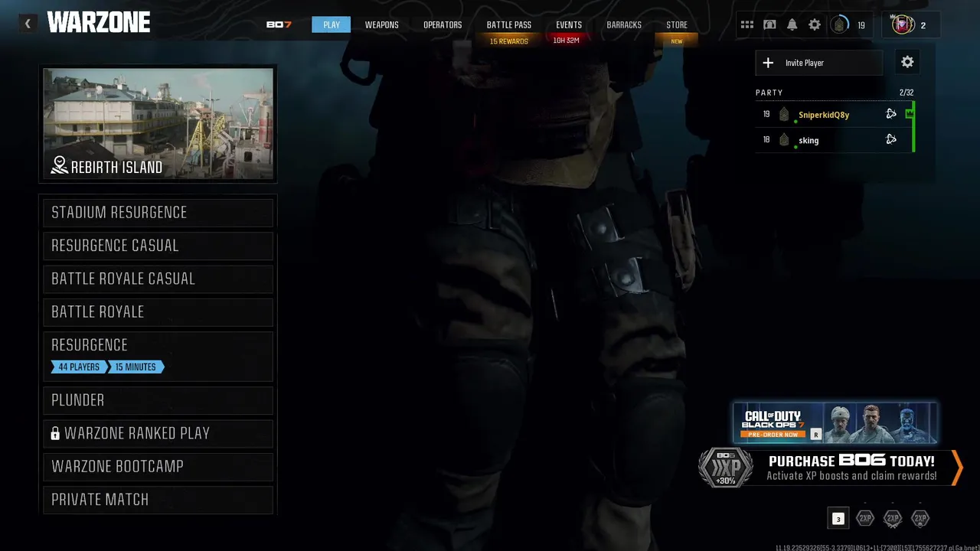980x551 pixels.
Task: Select the Battle Royale mode
Action: click(158, 312)
